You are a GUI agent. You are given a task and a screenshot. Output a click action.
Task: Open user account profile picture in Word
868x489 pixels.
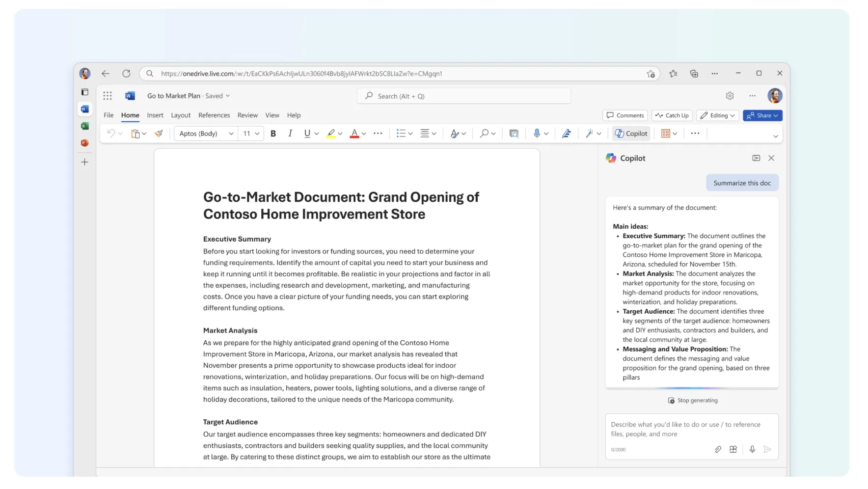coord(775,96)
